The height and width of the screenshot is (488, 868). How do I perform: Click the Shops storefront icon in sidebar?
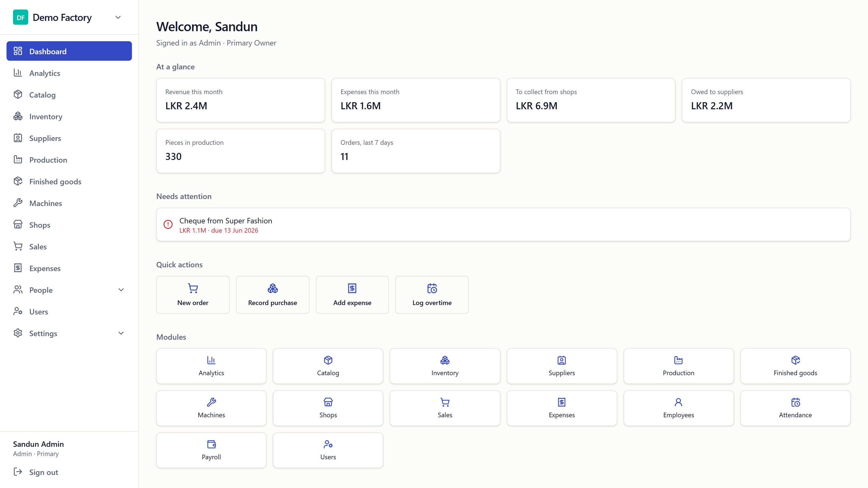[x=18, y=225]
